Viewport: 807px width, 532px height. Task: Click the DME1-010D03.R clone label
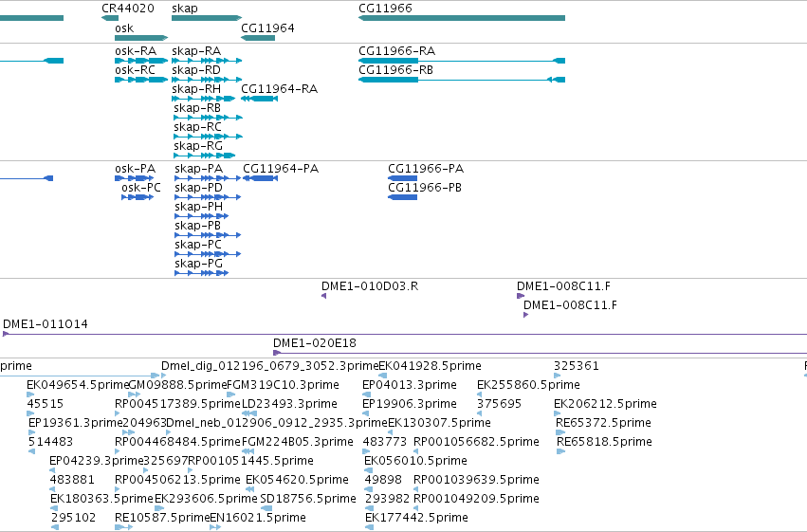click(370, 286)
